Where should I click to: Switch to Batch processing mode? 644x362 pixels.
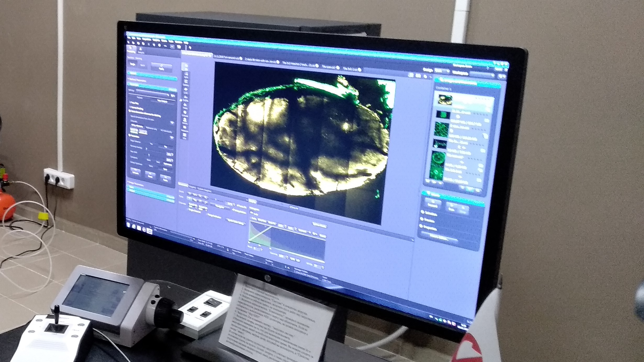coord(143,66)
